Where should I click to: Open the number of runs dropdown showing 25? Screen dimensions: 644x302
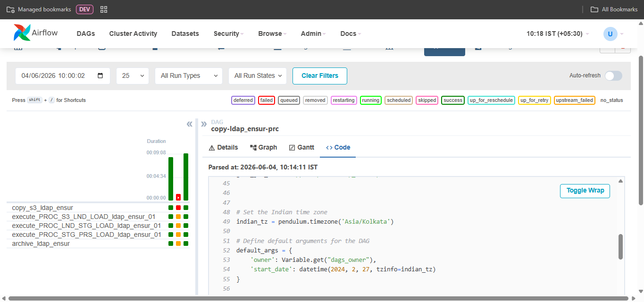coord(133,75)
